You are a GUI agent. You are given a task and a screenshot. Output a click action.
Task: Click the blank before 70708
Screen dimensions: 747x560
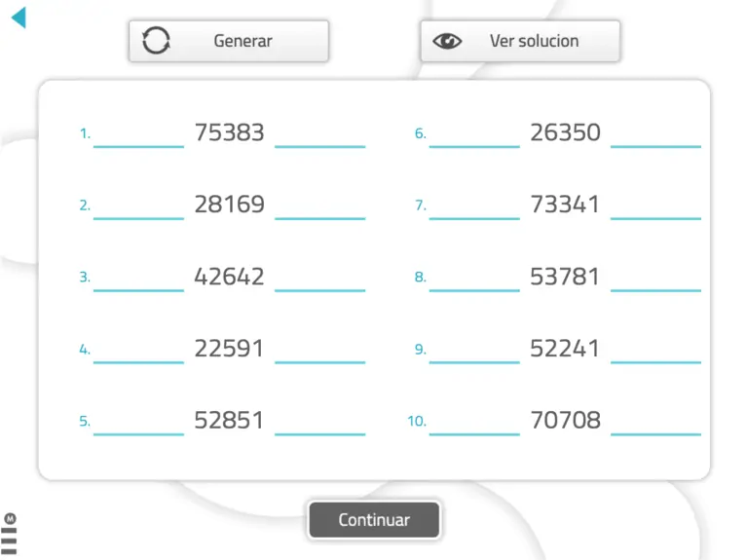[474, 424]
